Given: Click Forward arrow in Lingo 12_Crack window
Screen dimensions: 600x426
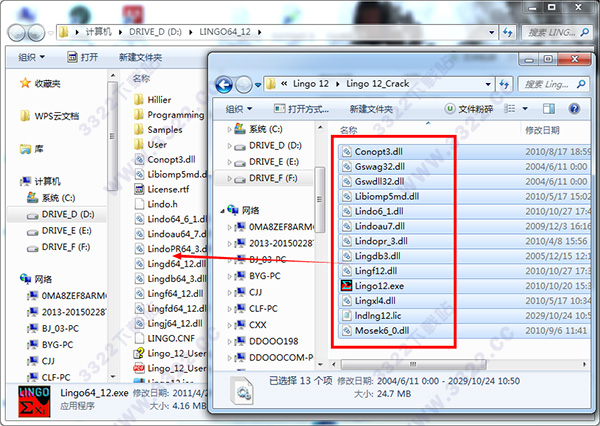Looking at the screenshot, I should pyautogui.click(x=243, y=85).
